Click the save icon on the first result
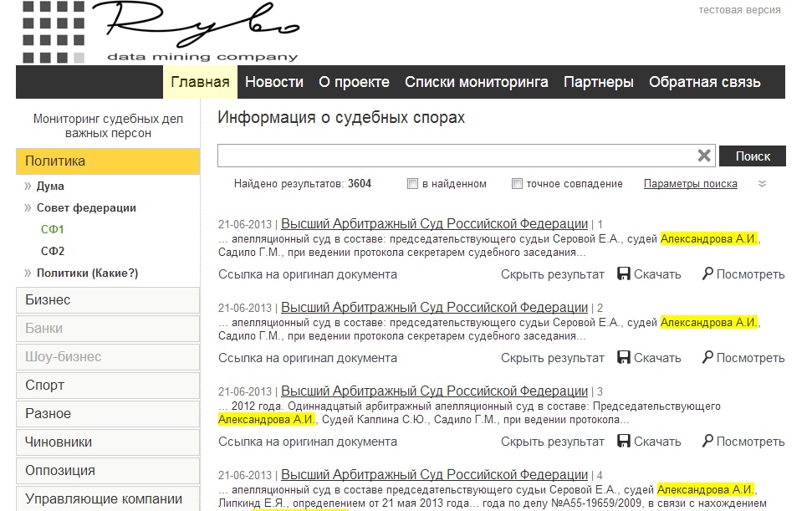 point(624,274)
